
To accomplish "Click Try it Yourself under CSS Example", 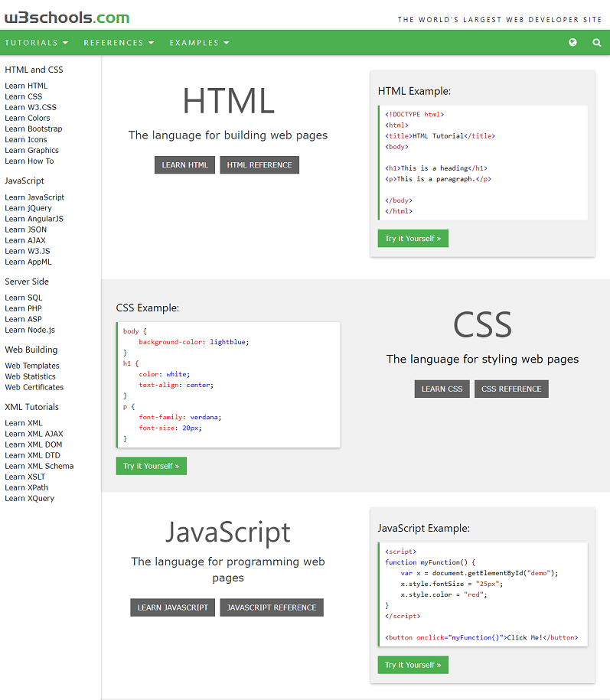I will click(x=152, y=466).
